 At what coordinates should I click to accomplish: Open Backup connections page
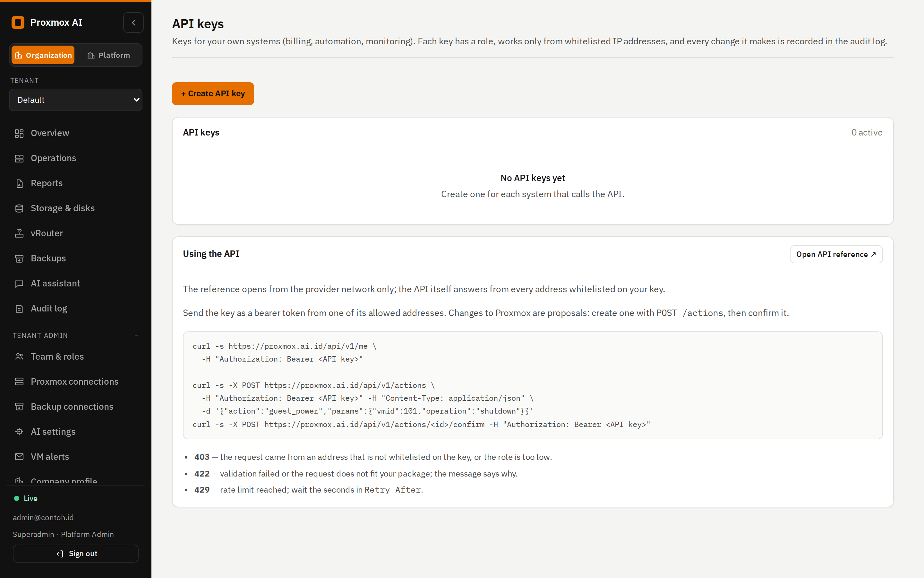76,407
